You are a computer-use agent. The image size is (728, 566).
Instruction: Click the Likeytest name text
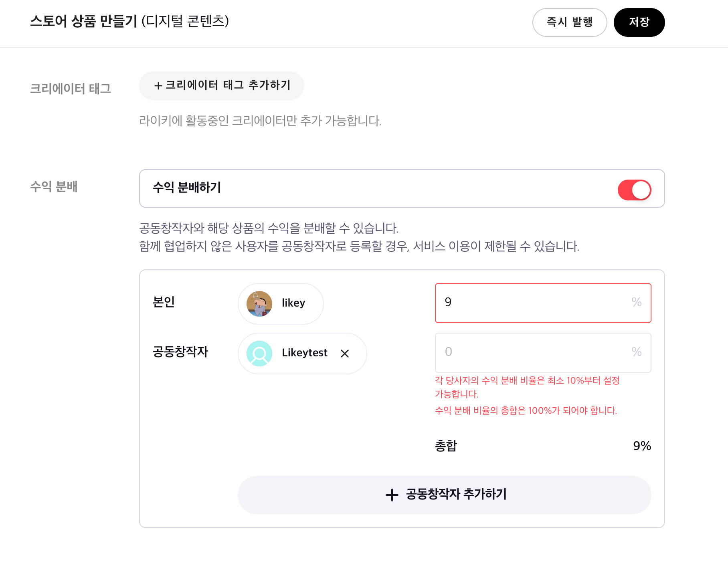tap(304, 353)
